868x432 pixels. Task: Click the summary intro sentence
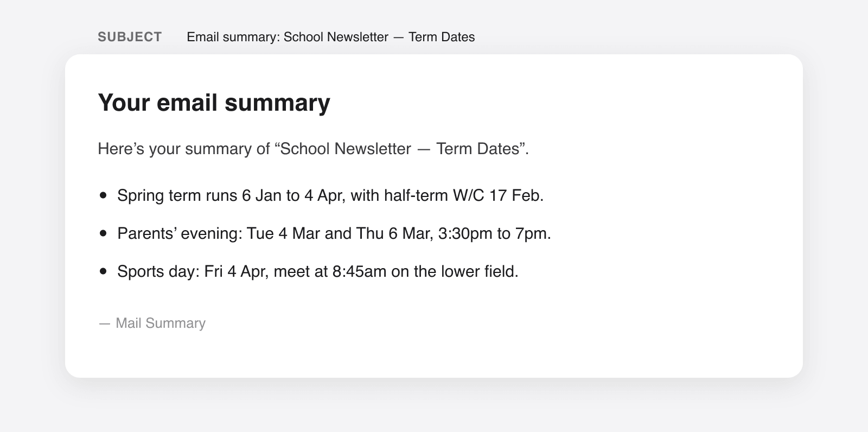[x=313, y=149]
